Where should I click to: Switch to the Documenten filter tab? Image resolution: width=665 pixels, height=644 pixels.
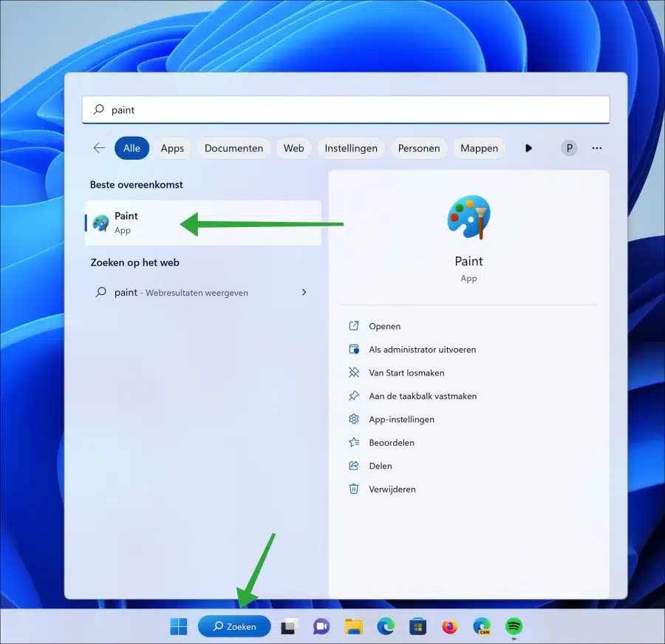tap(233, 148)
